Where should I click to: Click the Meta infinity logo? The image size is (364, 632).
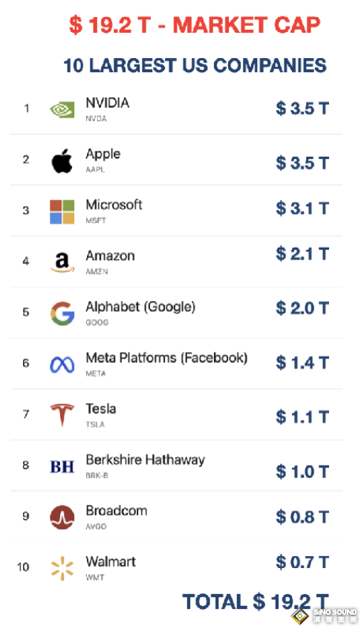62,365
